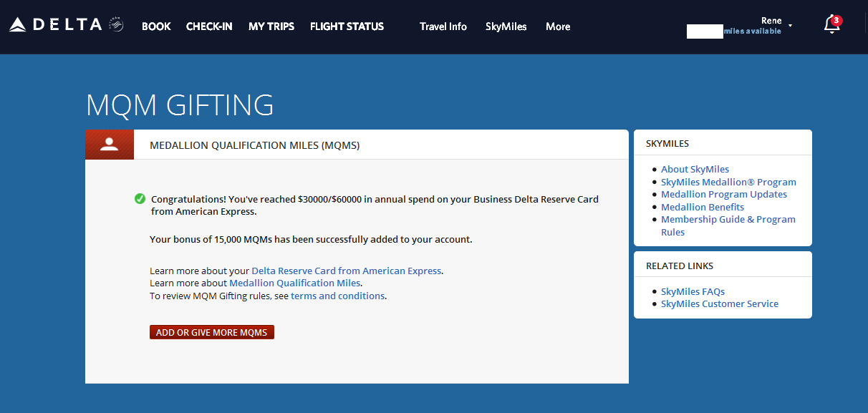Screen dimensions: 868x413
Task: Click the notification badge showing 3
Action: tap(836, 19)
